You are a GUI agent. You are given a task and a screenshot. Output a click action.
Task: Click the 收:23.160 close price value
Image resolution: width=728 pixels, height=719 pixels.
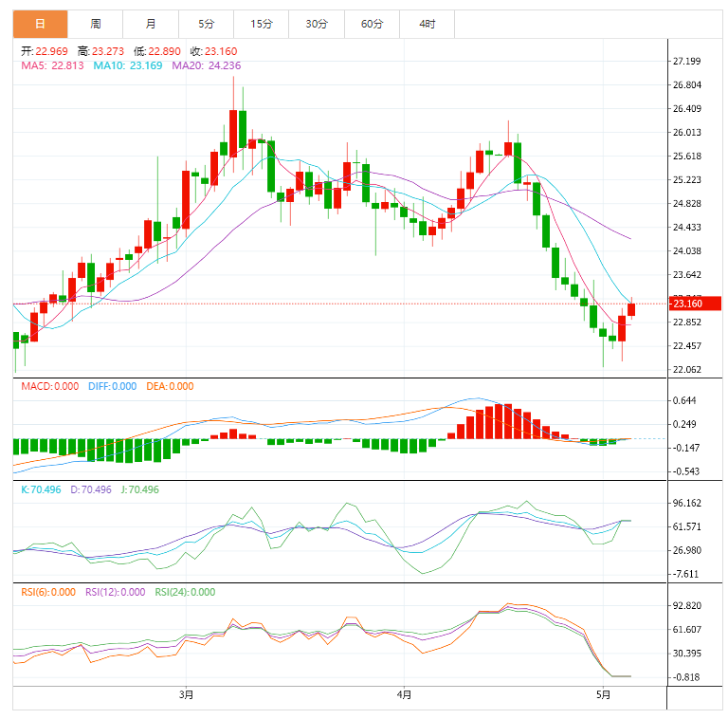click(213, 51)
